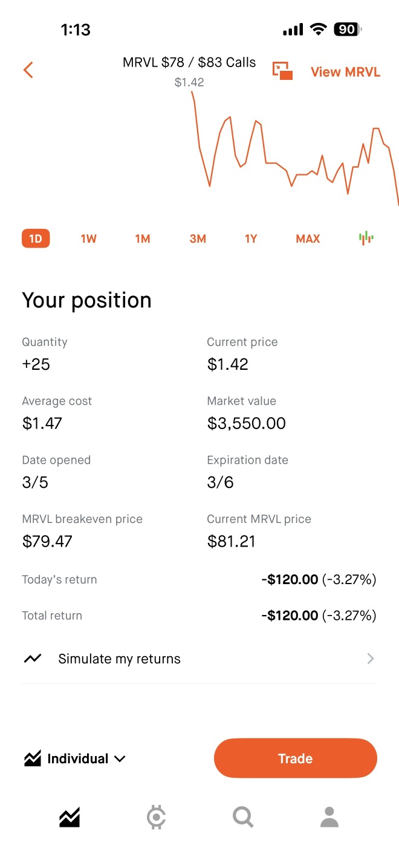Open the View MRVL link

point(345,72)
